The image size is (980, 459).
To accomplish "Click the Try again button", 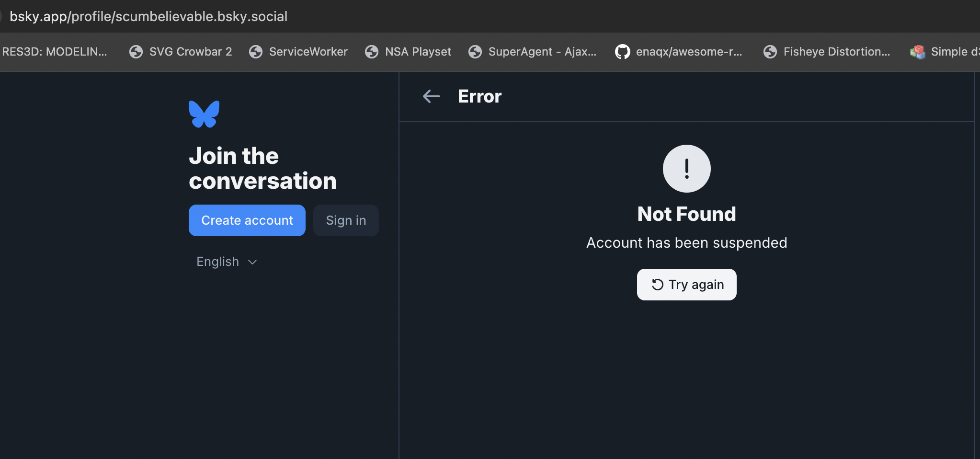I will tap(687, 285).
